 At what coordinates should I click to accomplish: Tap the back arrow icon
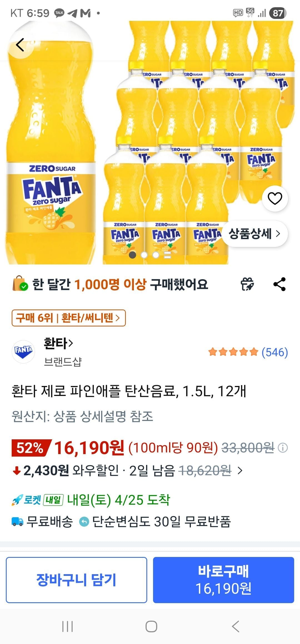(x=20, y=45)
